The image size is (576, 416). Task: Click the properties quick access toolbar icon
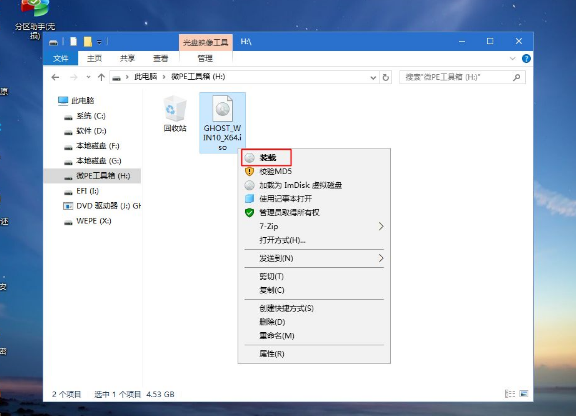pyautogui.click(x=73, y=42)
